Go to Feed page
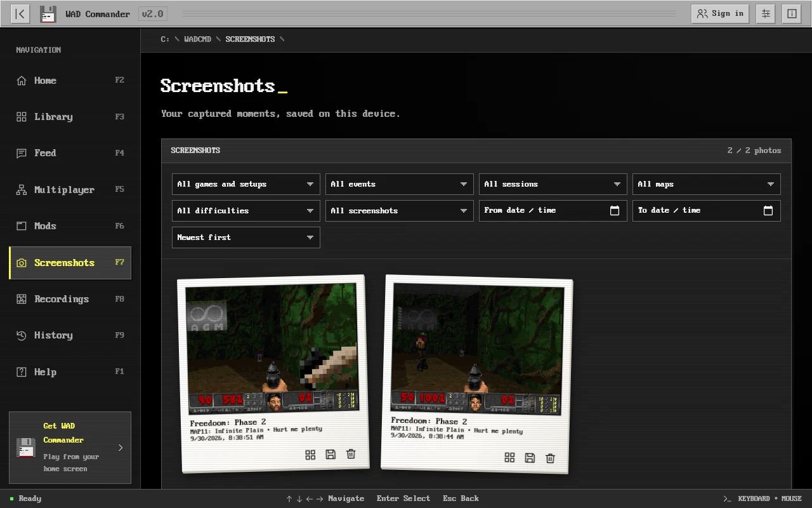 pyautogui.click(x=70, y=153)
